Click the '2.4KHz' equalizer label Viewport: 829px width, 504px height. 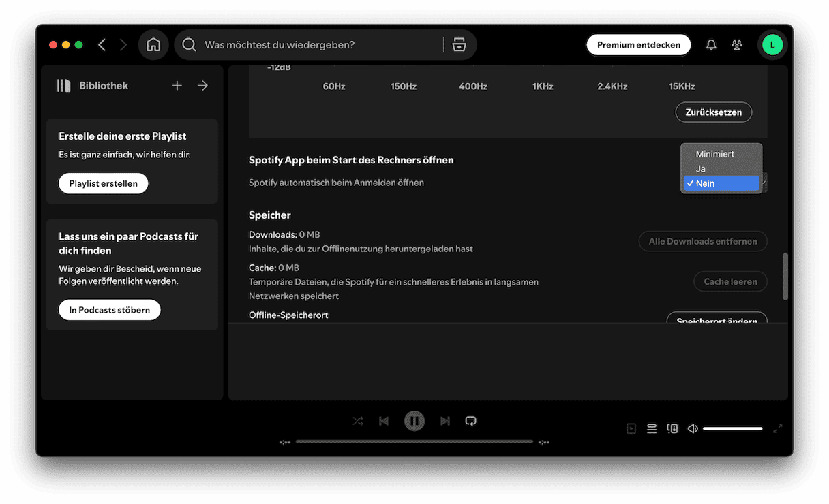[612, 86]
